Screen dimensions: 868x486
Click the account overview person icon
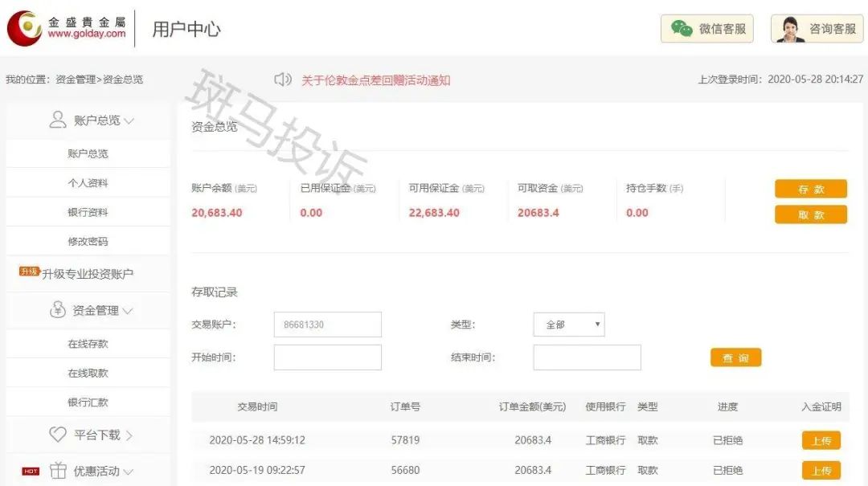58,120
